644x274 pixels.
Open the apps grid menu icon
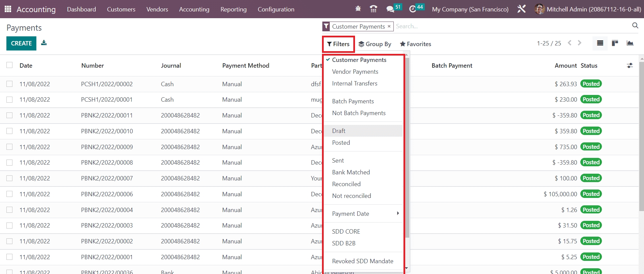pyautogui.click(x=8, y=9)
